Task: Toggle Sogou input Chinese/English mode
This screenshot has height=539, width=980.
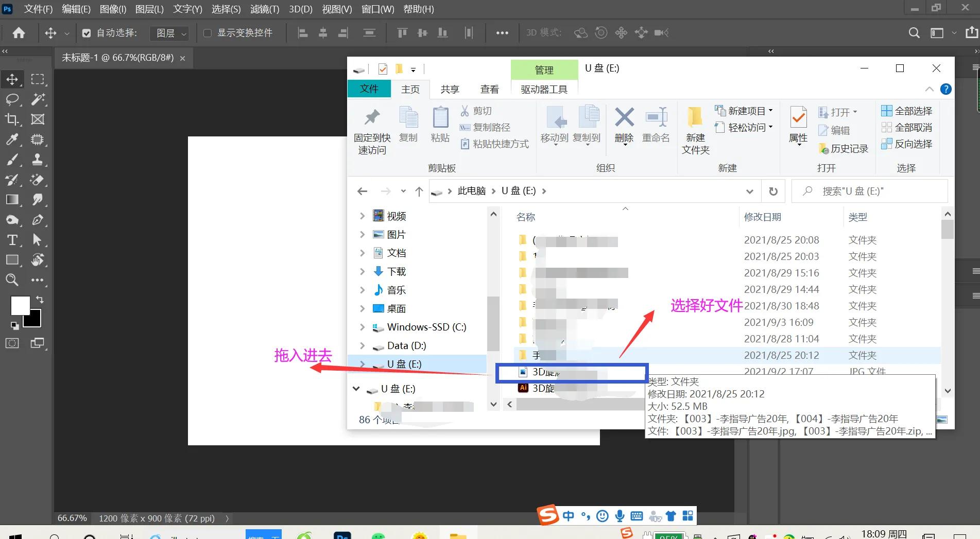Action: point(568,515)
